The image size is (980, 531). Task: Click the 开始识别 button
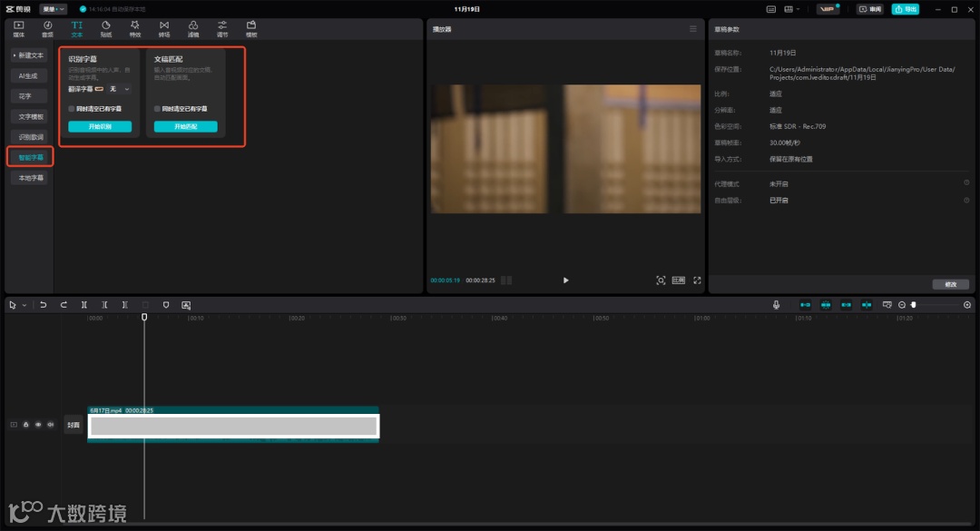(100, 126)
